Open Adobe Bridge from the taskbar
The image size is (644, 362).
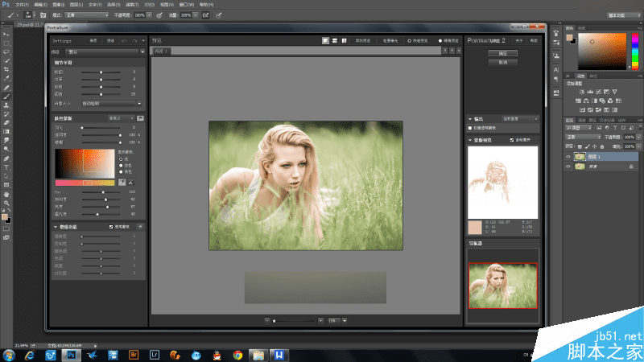tap(135, 354)
